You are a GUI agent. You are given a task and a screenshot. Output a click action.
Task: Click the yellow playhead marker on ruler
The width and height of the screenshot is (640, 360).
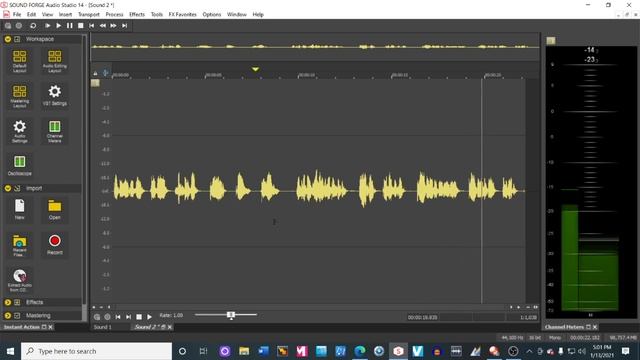pos(256,69)
